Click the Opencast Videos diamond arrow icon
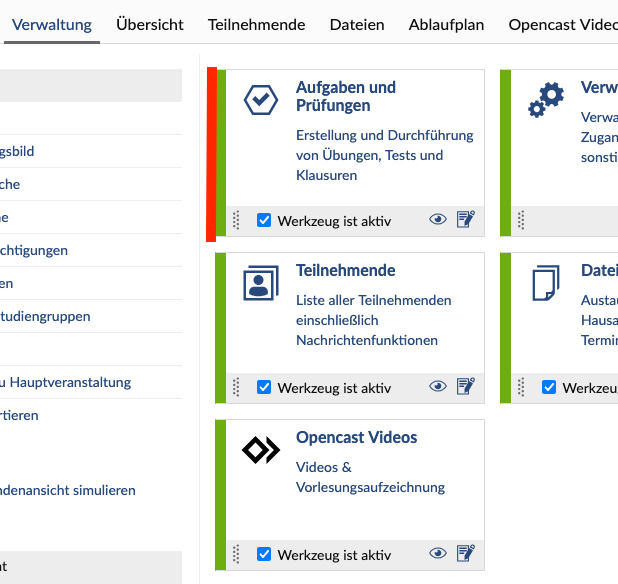This screenshot has width=618, height=584. [261, 450]
